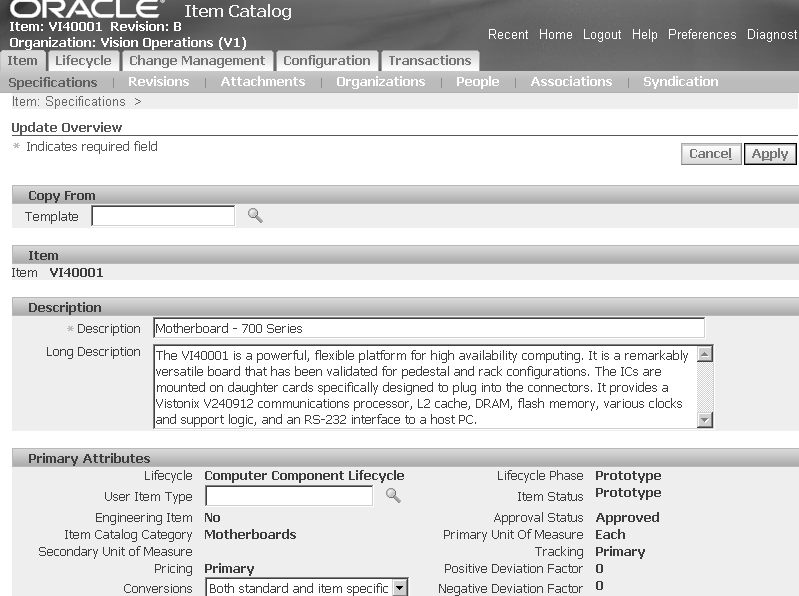The image size is (799, 596).
Task: Click the Pricing Primary value
Action: 229,568
